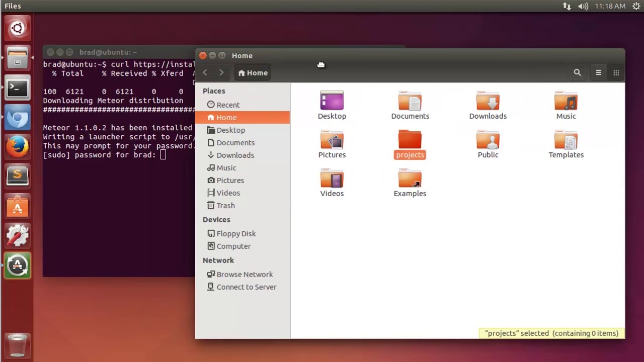
Task: Click Browse Network in the sidebar
Action: click(x=243, y=274)
